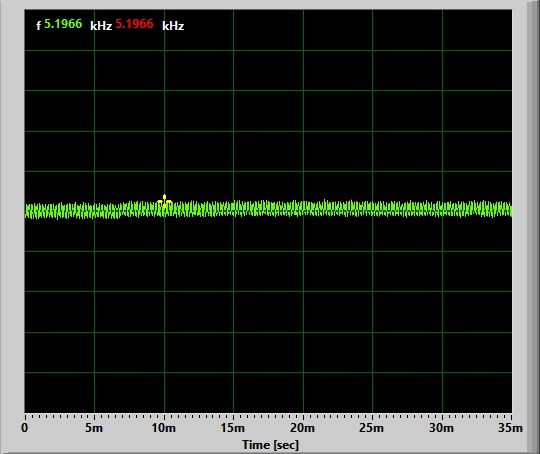Click the waveform trace at 25m gridline
The width and height of the screenshot is (540, 454).
[x=372, y=209]
